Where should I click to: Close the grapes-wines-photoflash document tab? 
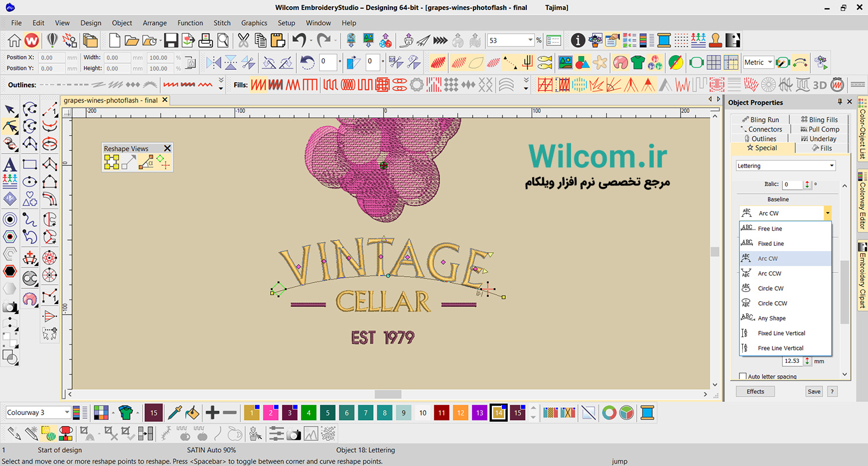click(165, 100)
